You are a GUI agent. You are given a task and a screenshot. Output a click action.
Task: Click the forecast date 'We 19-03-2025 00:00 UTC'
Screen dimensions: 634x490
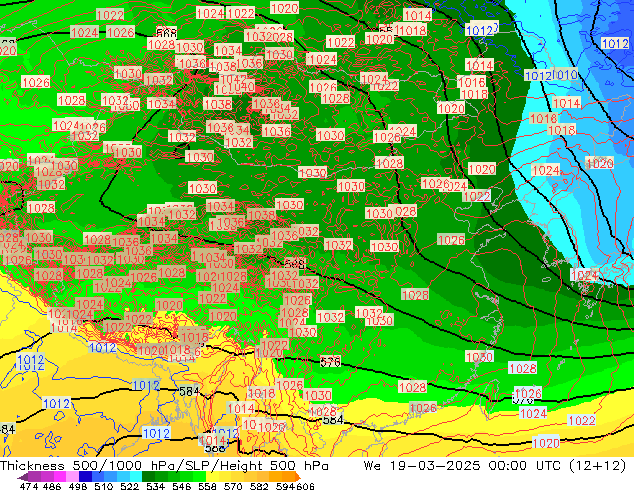coord(462,465)
